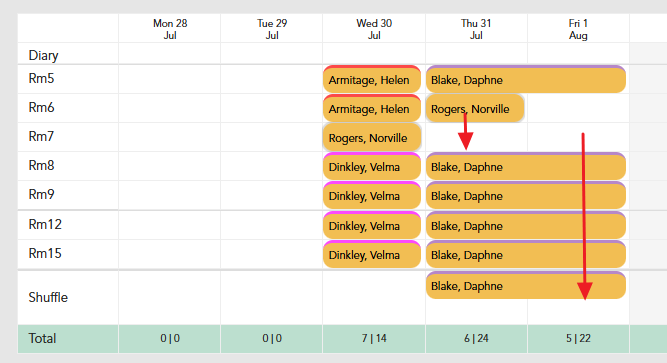Open Blake, Daphne booking in Rm12
The height and width of the screenshot is (363, 667).
point(526,225)
